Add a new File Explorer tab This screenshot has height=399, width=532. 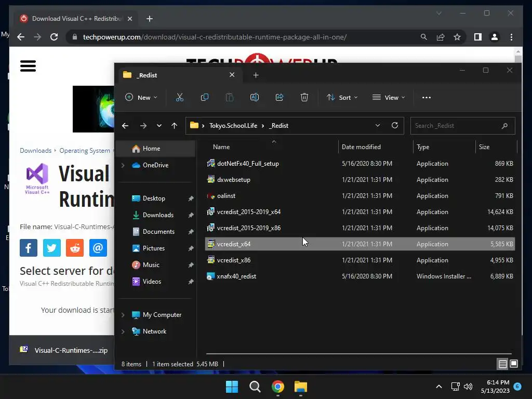(x=256, y=75)
